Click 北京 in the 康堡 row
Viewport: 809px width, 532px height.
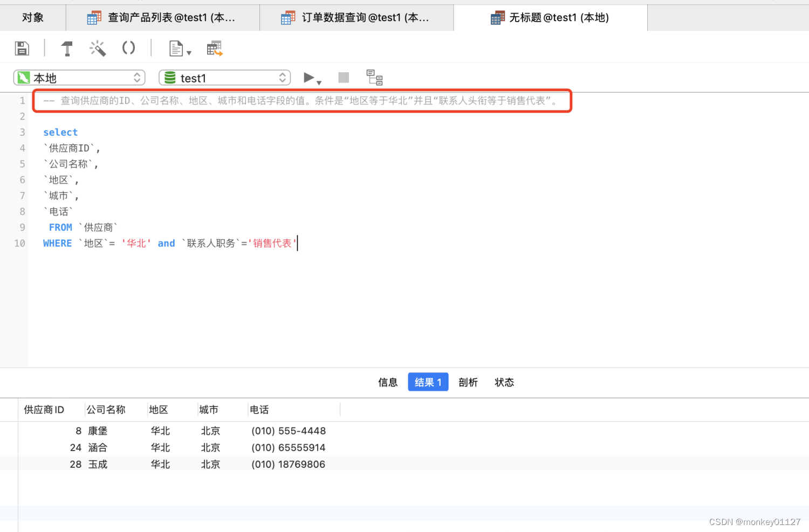click(210, 431)
